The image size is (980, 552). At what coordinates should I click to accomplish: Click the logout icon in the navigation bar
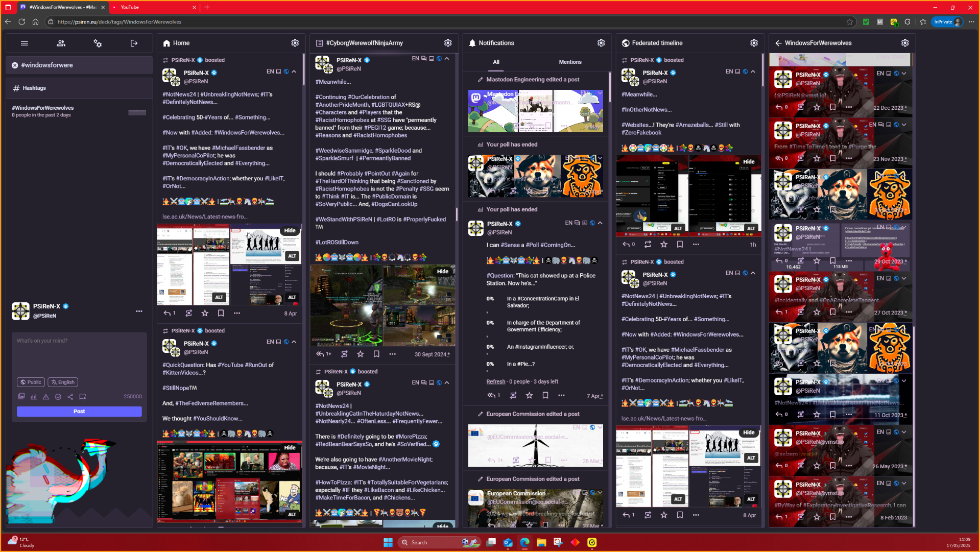coord(134,43)
